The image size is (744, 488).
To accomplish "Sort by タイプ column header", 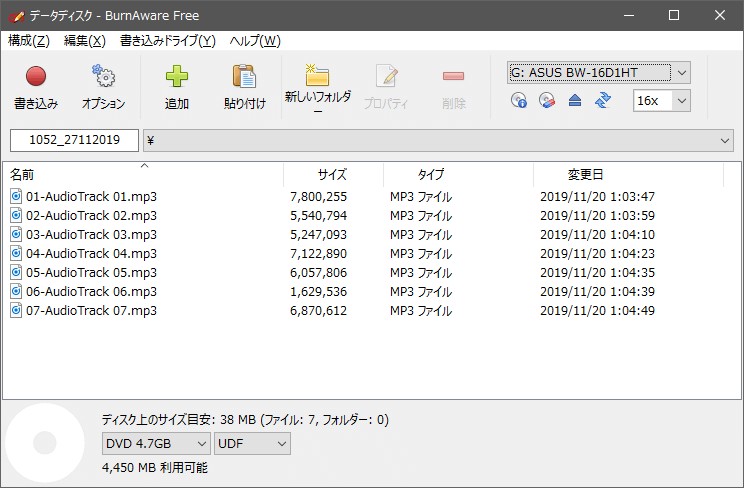I will [x=458, y=175].
